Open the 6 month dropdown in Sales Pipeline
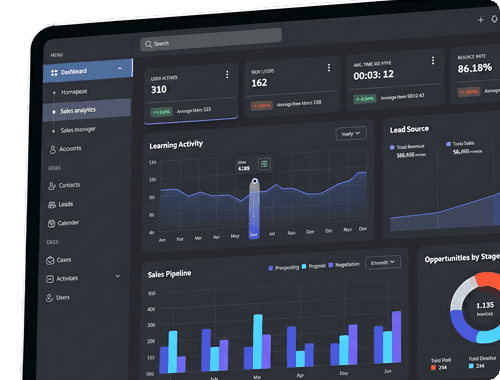Viewport: 500px width, 380px height. [383, 262]
